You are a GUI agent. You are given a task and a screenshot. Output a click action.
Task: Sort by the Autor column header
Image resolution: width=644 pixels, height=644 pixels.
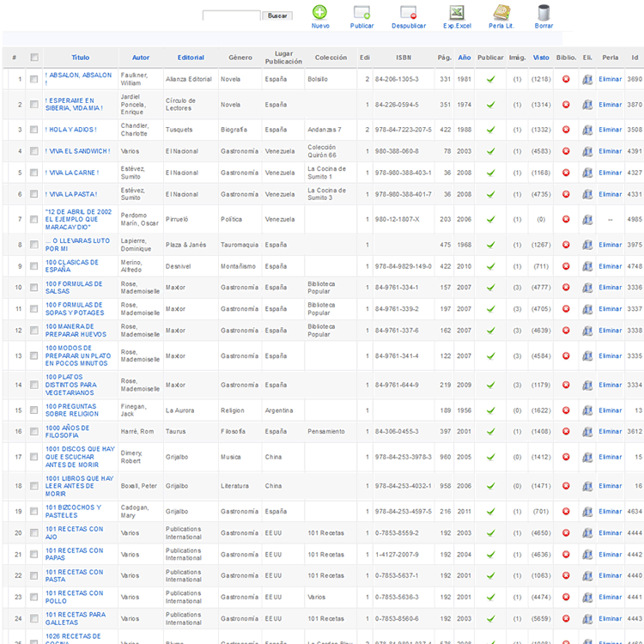point(141,58)
